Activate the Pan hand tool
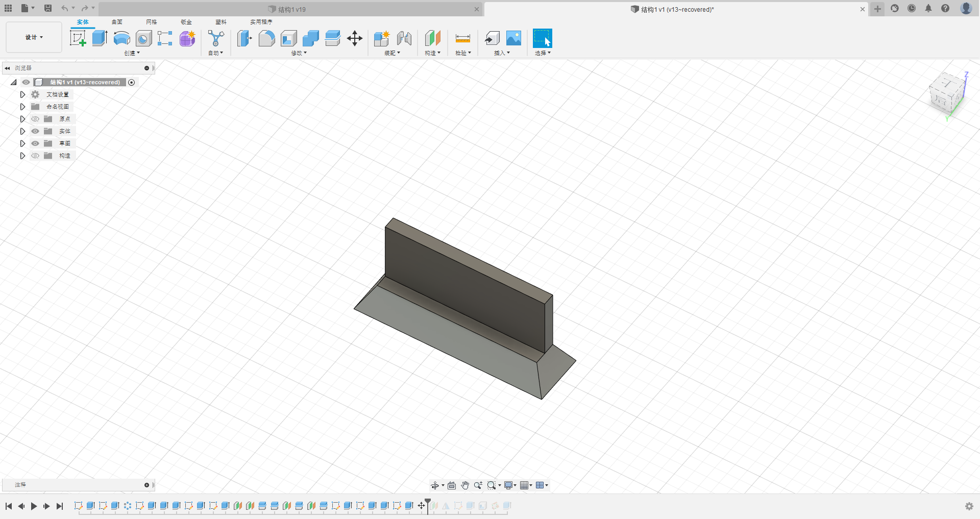This screenshot has width=980, height=519. 465,485
